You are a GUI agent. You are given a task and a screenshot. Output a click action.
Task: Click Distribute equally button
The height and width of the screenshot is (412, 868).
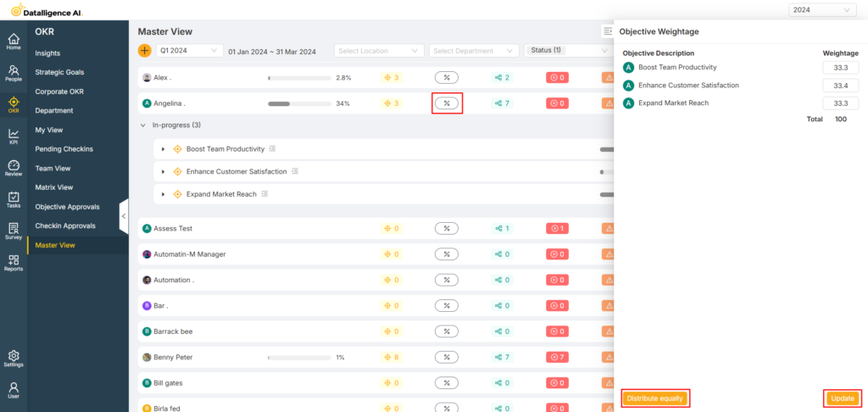[x=656, y=398]
